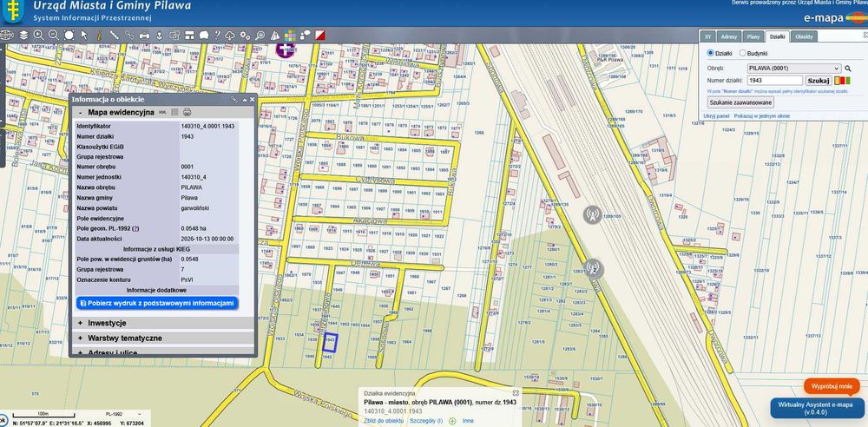Click the magnifier next to Obręb dropdown
Viewport: 868px width, 427px height.
(x=847, y=68)
